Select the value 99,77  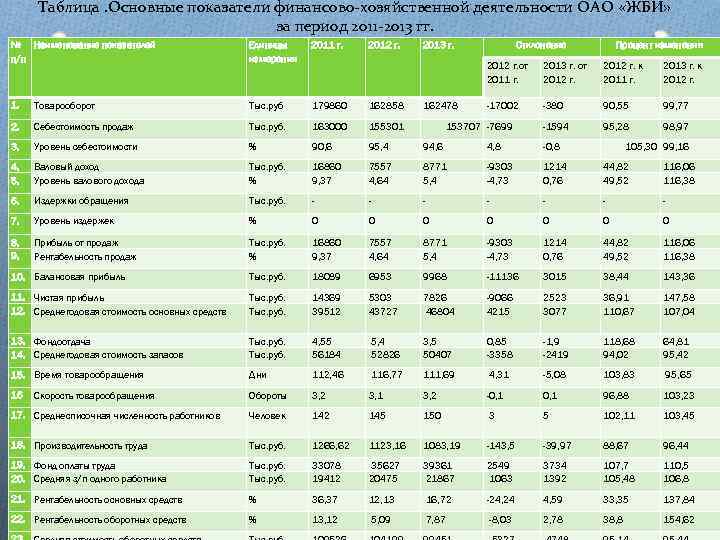675,106
